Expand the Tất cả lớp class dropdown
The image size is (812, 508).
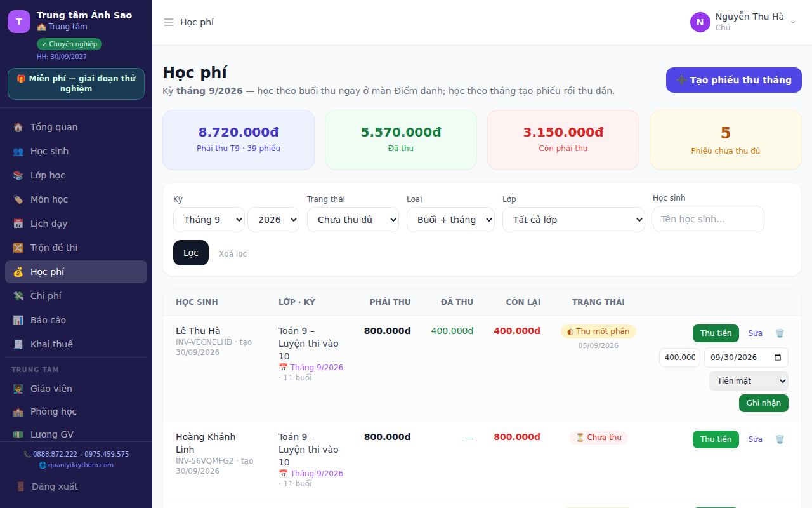coord(574,220)
